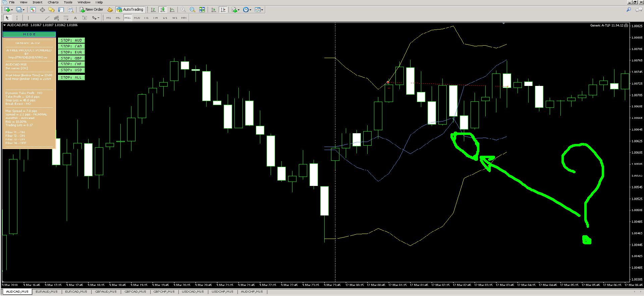Open the Strategy Tester

pyautogui.click(x=70, y=10)
